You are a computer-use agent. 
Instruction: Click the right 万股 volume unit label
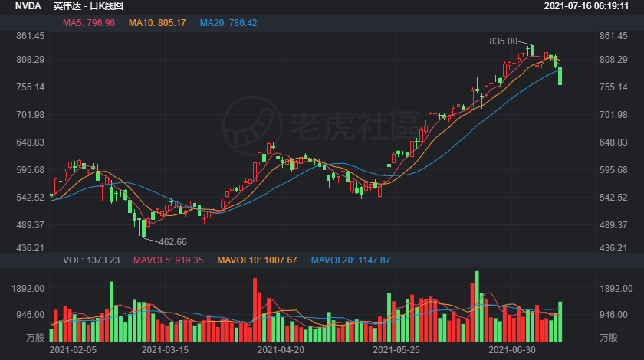point(608,338)
